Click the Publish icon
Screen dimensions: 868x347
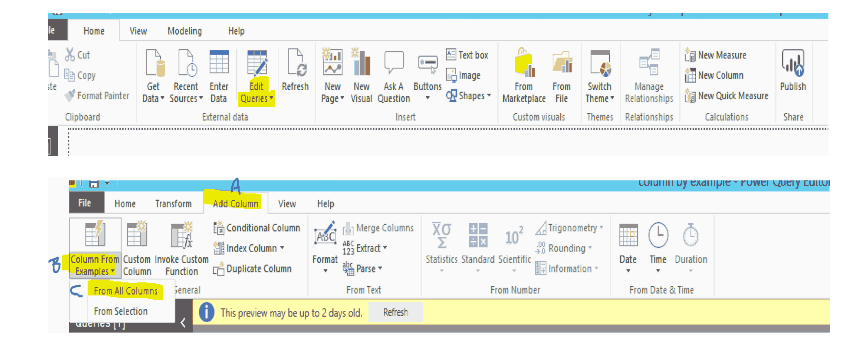pyautogui.click(x=793, y=63)
